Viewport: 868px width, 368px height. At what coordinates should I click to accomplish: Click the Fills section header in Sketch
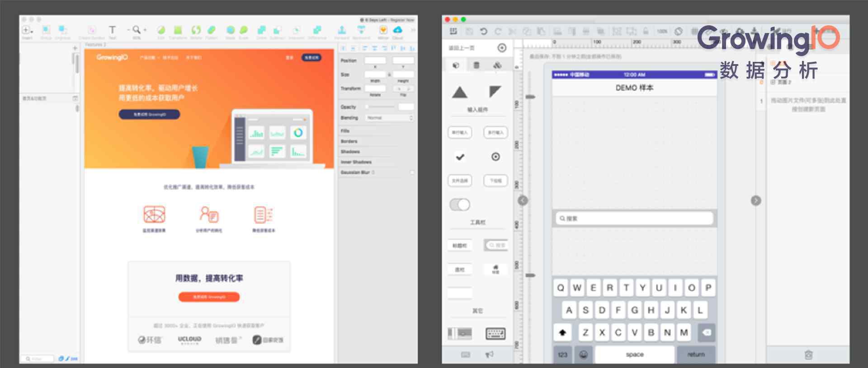345,131
